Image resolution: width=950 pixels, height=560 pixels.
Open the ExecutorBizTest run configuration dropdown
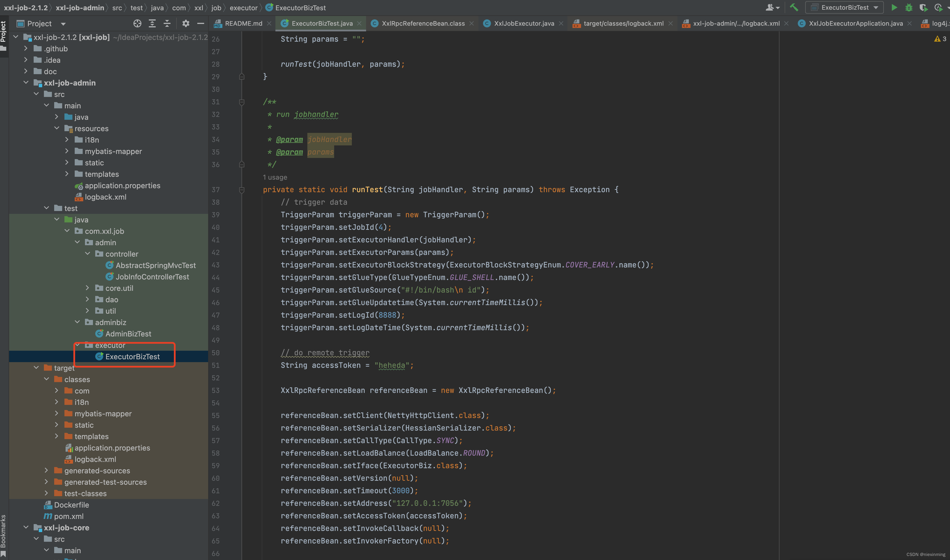pos(844,7)
